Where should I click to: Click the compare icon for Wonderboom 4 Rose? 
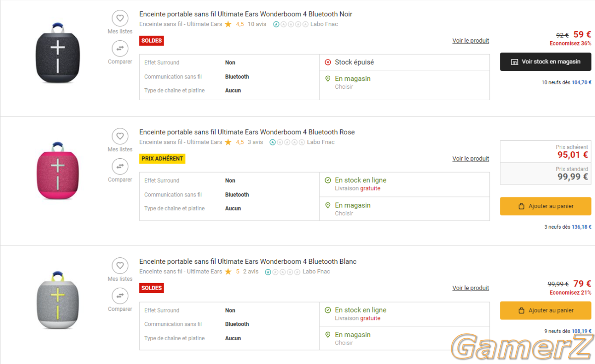[x=119, y=167]
